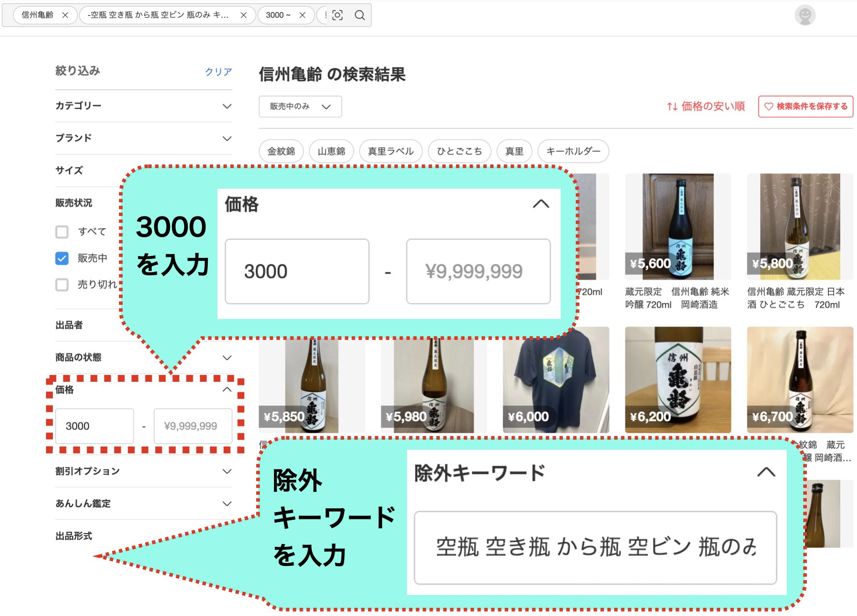Click the heart save-search button

pos(805,106)
